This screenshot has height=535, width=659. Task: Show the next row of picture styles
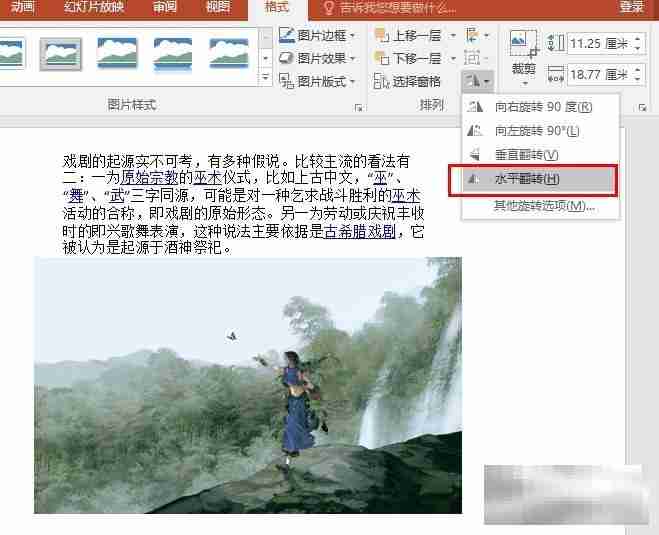pos(266,58)
